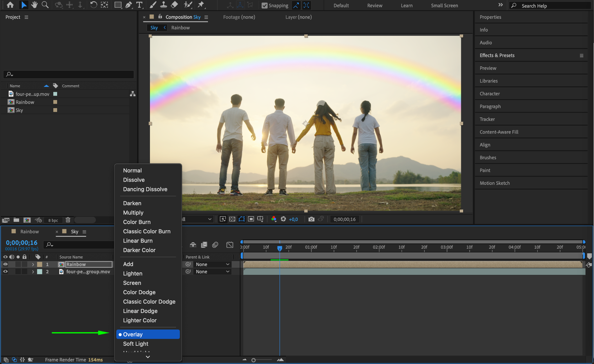Screen dimensions: 594x364
Task: Click the Take Snapshot camera icon
Action: coord(311,219)
